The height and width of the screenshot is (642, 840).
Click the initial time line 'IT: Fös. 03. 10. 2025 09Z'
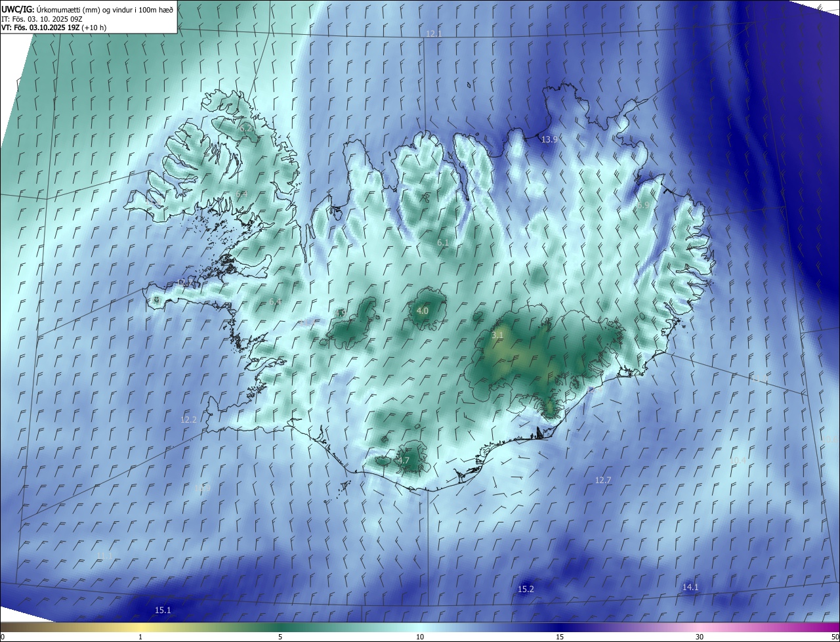41,18
